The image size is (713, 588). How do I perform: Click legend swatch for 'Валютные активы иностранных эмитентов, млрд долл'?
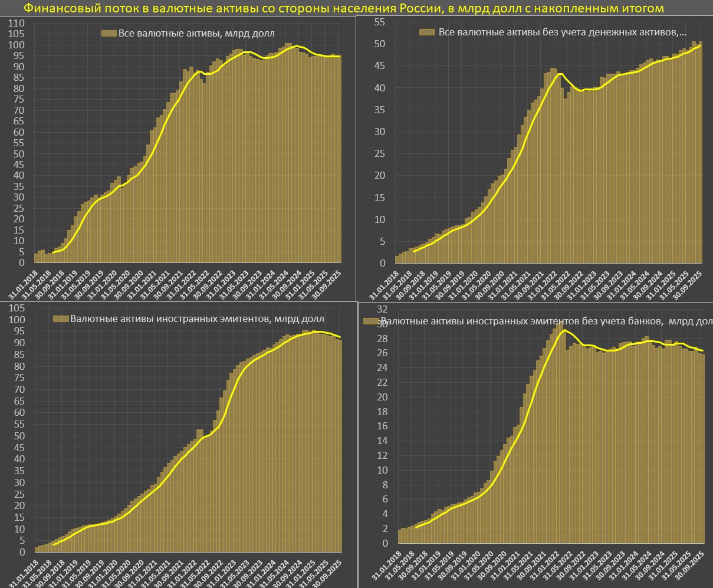(x=60, y=319)
